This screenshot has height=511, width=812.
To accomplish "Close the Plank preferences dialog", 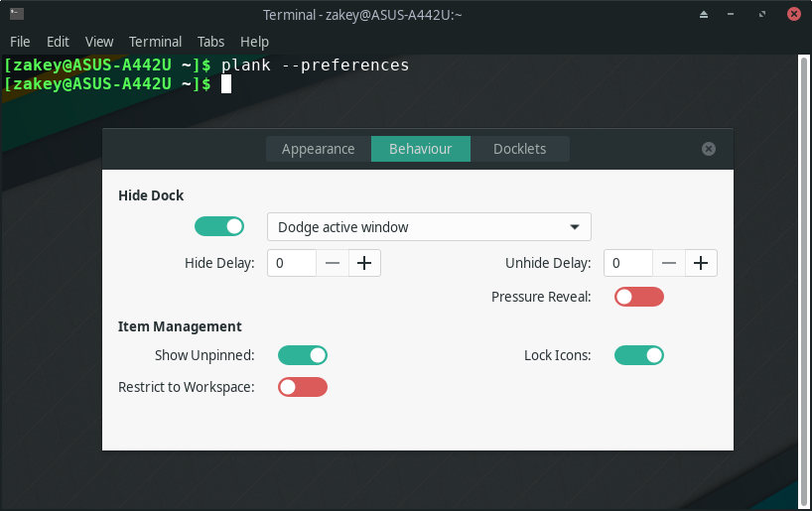I will [709, 149].
